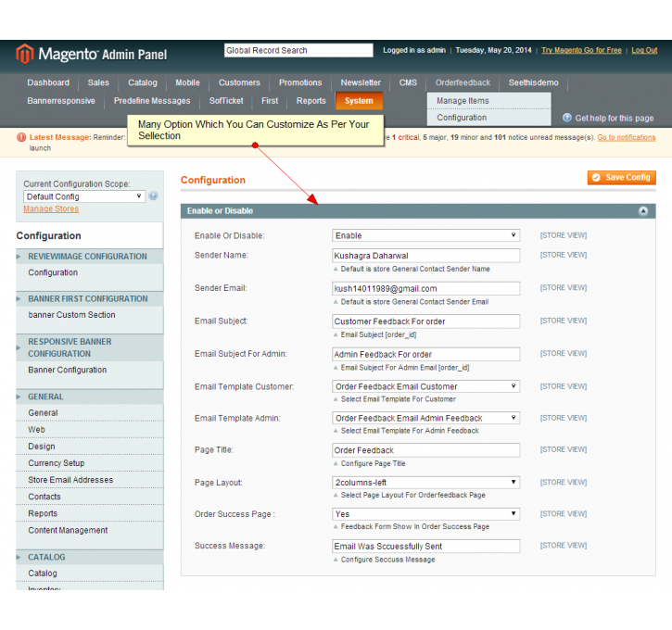Click the scope help icon next to Default Config
The height and width of the screenshot is (630, 672).
(x=153, y=196)
